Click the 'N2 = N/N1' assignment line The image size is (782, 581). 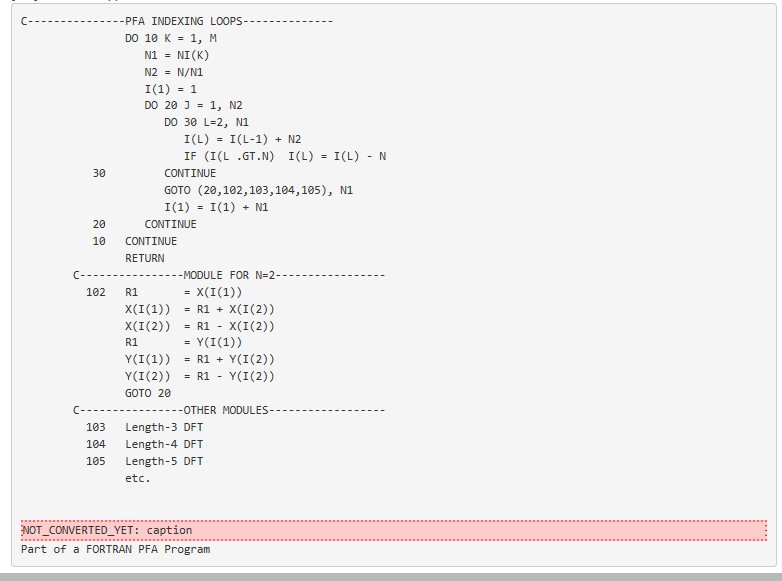pyautogui.click(x=174, y=72)
